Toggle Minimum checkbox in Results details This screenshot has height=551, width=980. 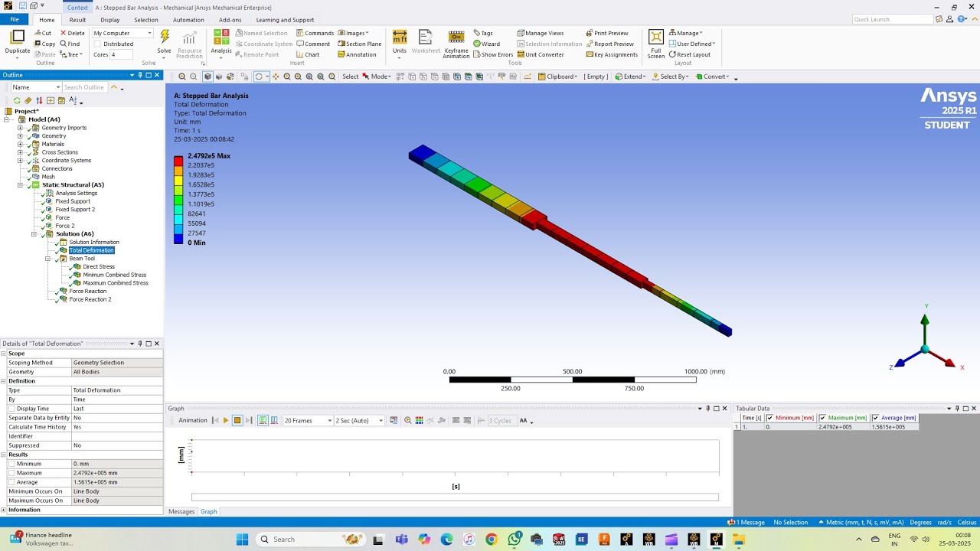pyautogui.click(x=11, y=464)
